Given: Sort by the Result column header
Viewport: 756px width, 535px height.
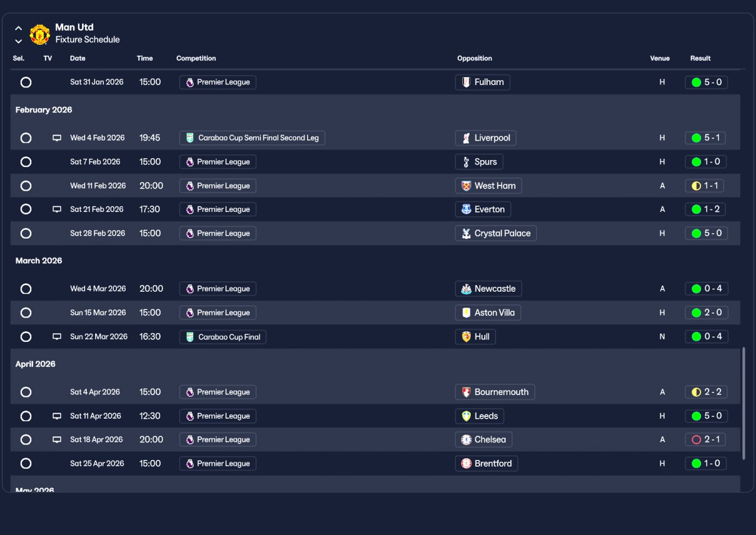Looking at the screenshot, I should (700, 58).
